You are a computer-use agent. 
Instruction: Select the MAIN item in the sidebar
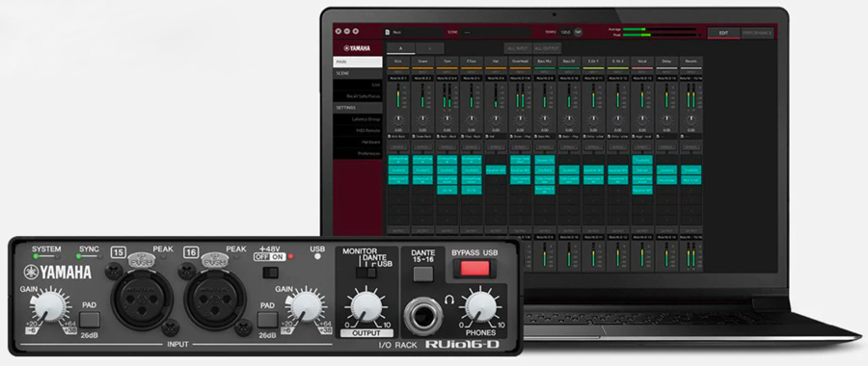click(x=358, y=62)
